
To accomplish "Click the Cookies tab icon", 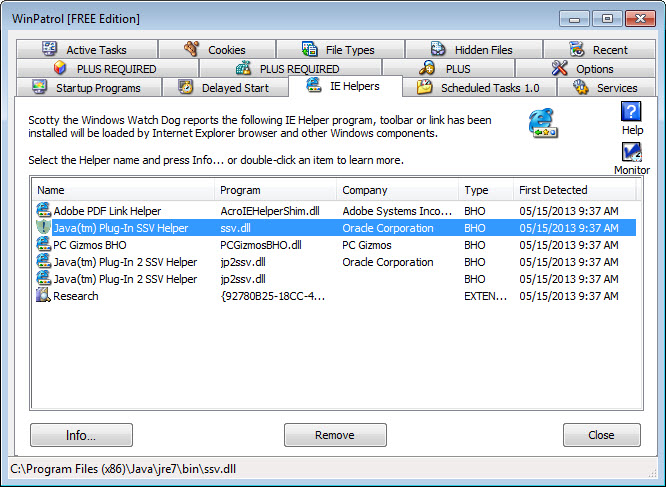I will (x=192, y=49).
